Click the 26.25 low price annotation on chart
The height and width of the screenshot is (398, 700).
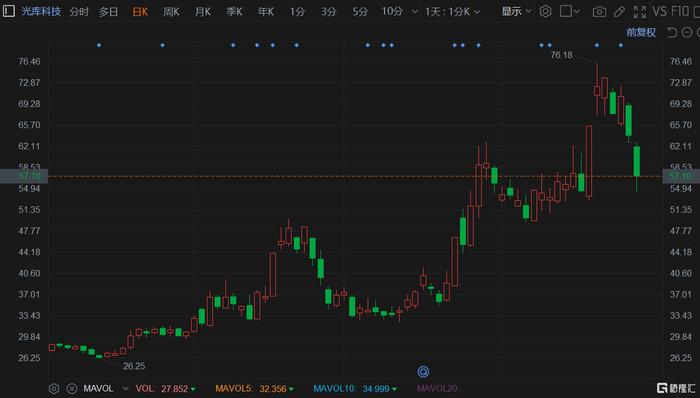pyautogui.click(x=134, y=366)
